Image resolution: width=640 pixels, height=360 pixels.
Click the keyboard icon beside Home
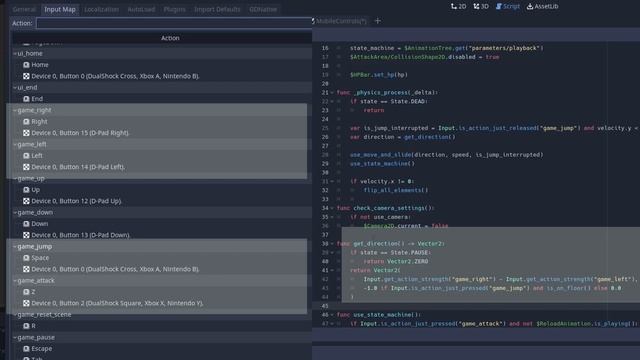(26, 65)
